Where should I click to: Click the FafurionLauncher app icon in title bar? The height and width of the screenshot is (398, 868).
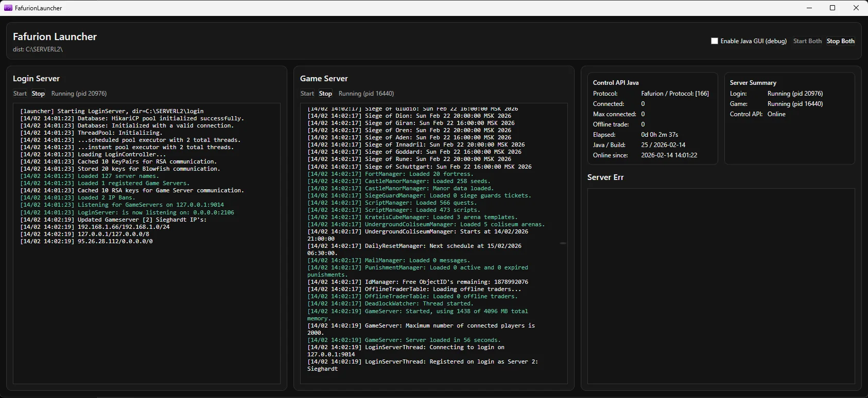click(8, 8)
